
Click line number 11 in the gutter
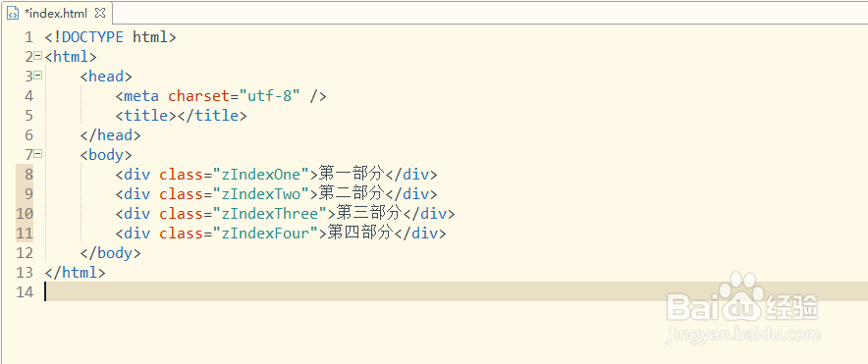tap(25, 234)
